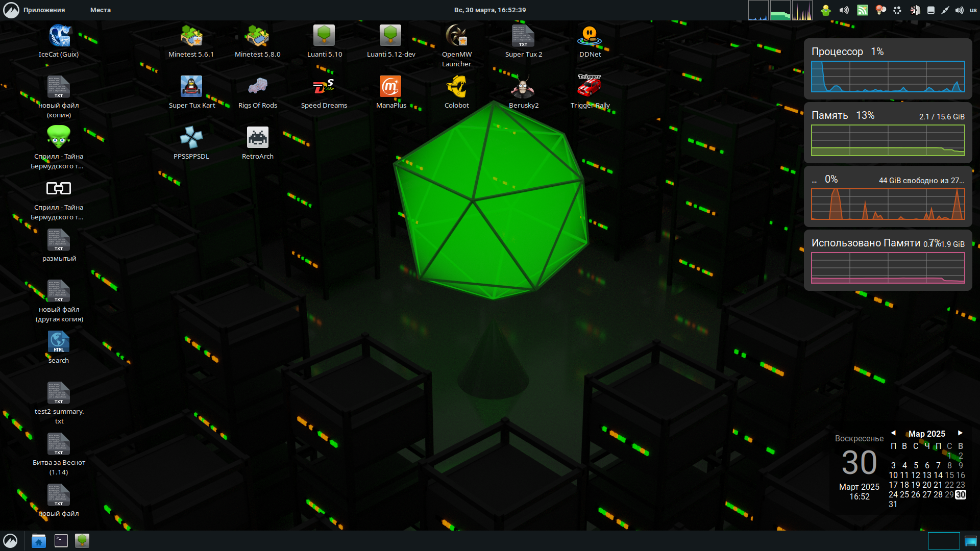Select the Trigger Rally icon
This screenshot has height=551, width=980.
pyautogui.click(x=590, y=87)
